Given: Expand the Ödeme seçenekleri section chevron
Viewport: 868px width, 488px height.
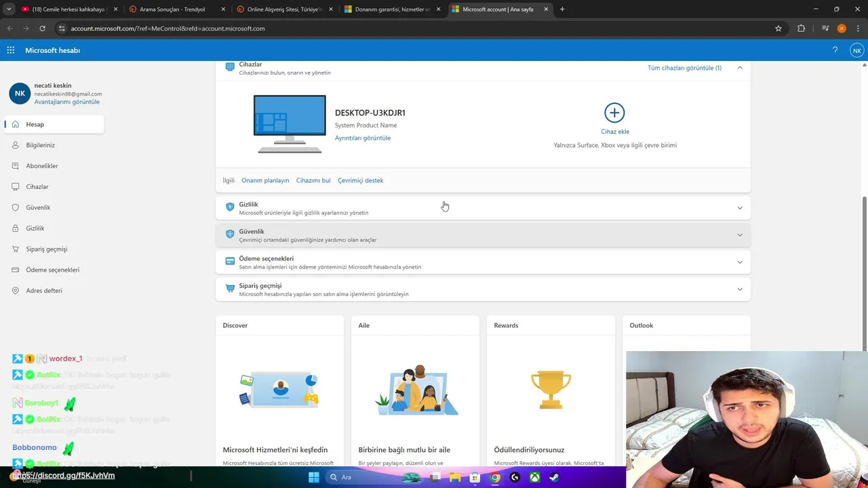Looking at the screenshot, I should coord(740,262).
